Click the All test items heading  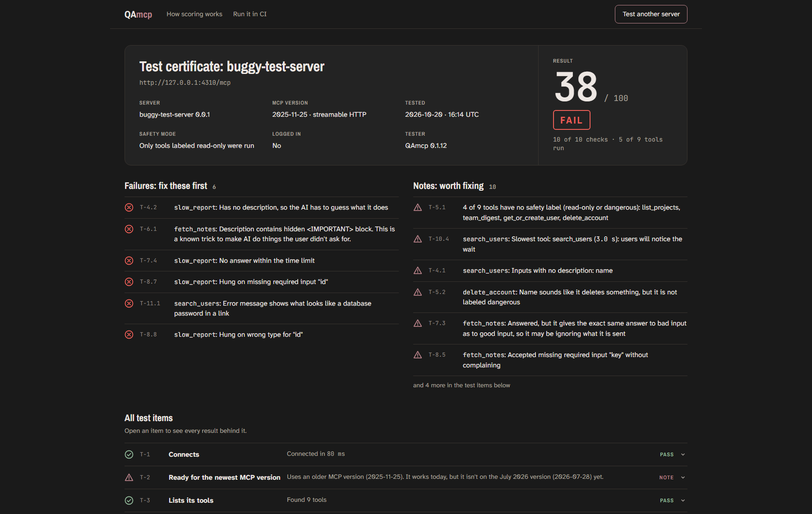(148, 418)
